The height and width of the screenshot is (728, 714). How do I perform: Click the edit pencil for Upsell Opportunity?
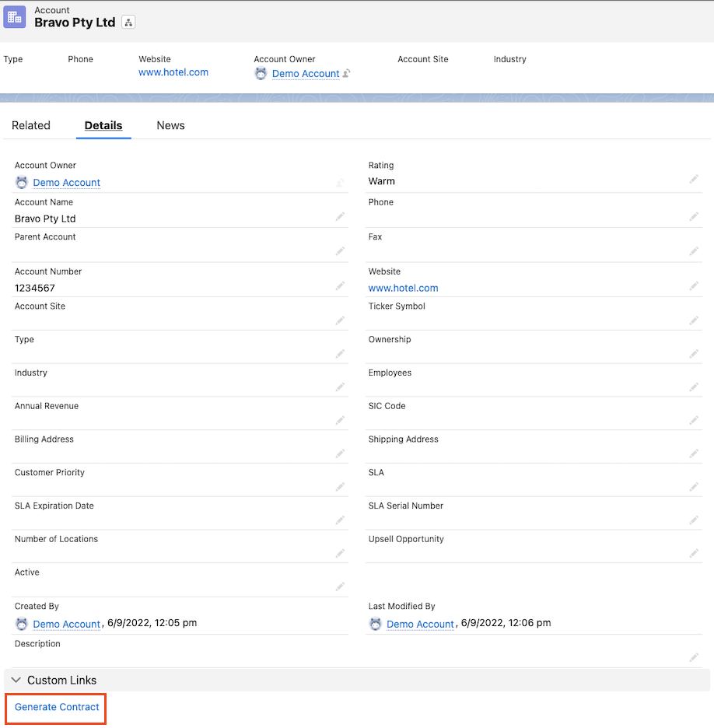pos(694,553)
